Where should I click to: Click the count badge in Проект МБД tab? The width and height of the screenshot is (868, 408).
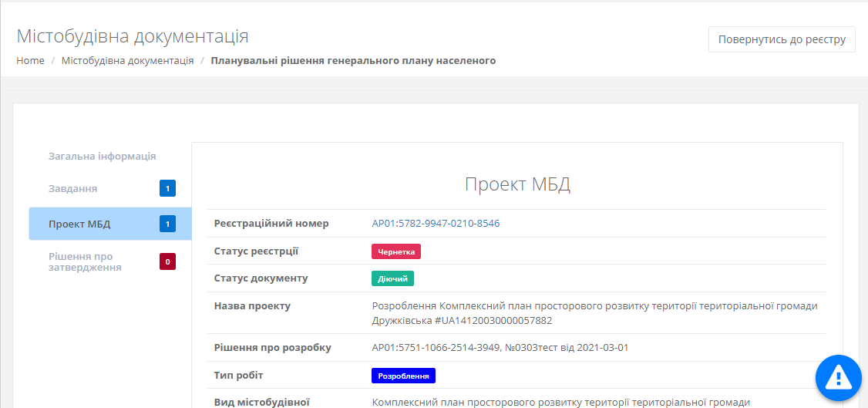(x=167, y=224)
